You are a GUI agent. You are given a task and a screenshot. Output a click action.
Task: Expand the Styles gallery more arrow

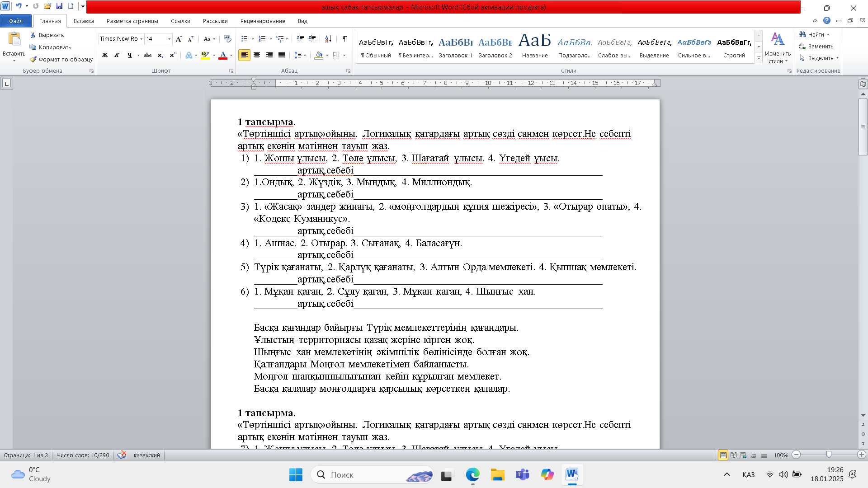point(759,58)
